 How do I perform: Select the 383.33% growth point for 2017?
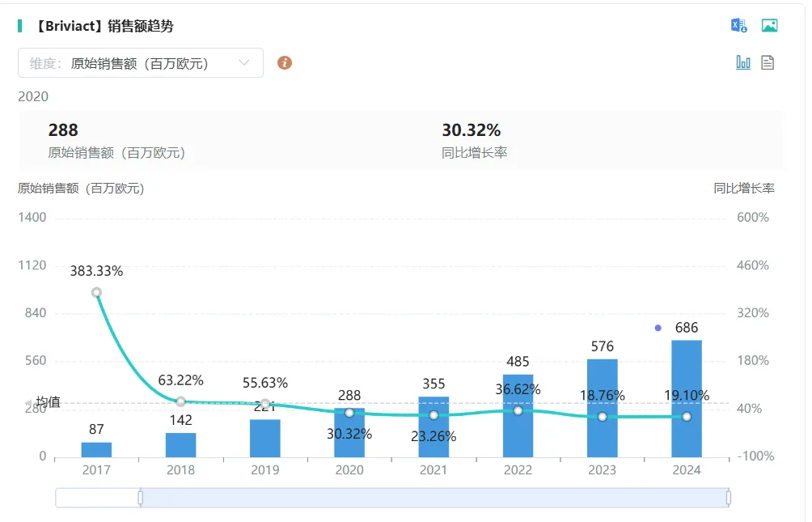point(96,292)
